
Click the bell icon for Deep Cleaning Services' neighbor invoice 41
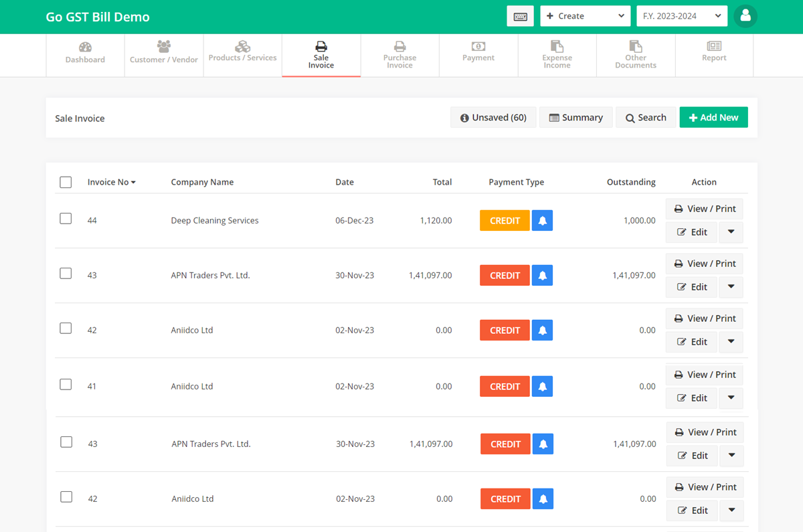(542, 387)
